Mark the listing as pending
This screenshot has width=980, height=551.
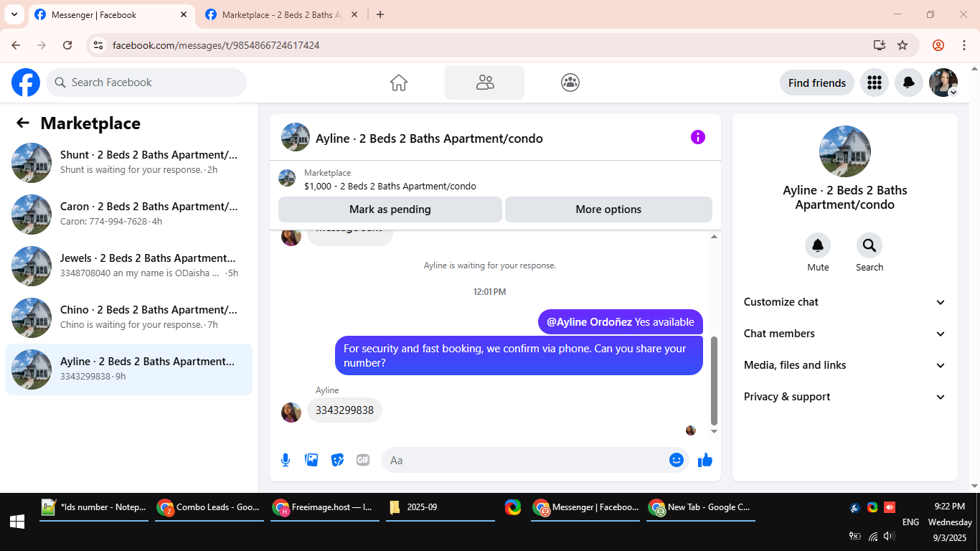[x=390, y=209]
